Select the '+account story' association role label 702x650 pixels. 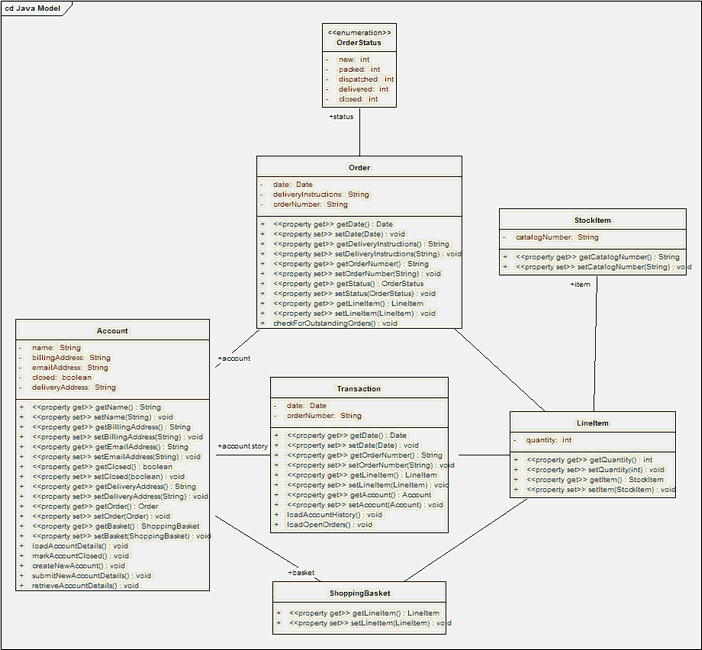click(x=242, y=446)
